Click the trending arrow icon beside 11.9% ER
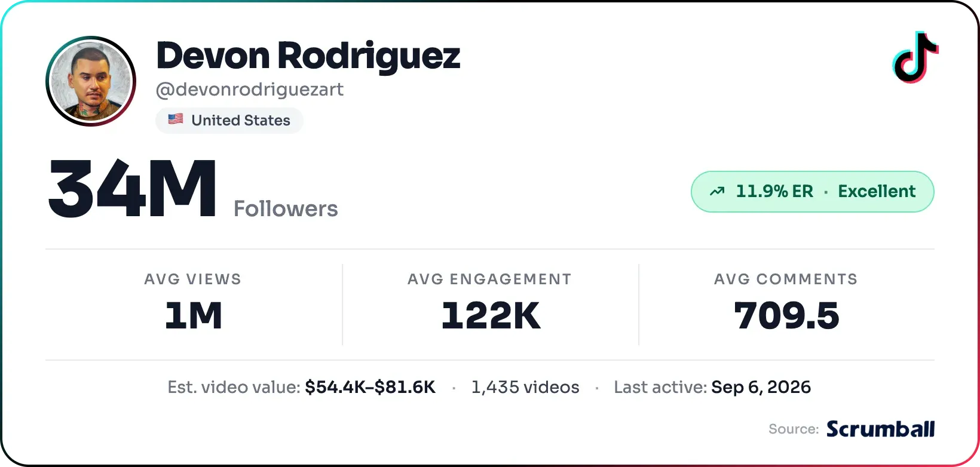 717,192
